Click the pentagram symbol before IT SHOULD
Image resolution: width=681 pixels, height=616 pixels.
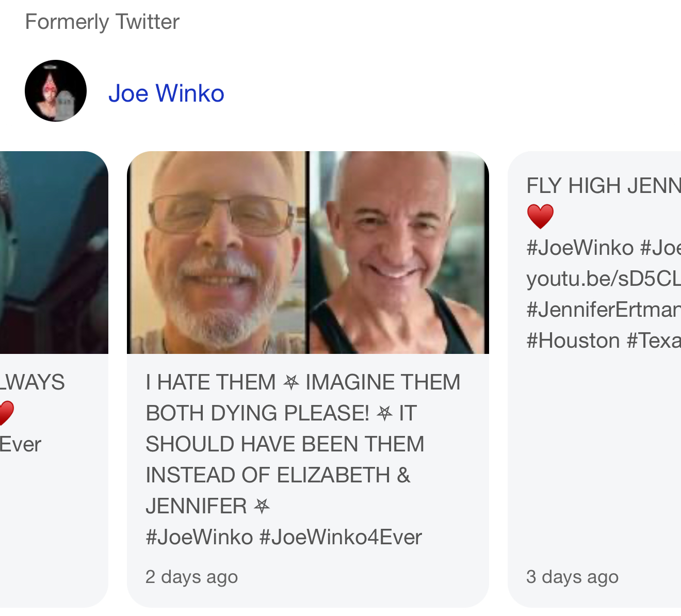(384, 413)
